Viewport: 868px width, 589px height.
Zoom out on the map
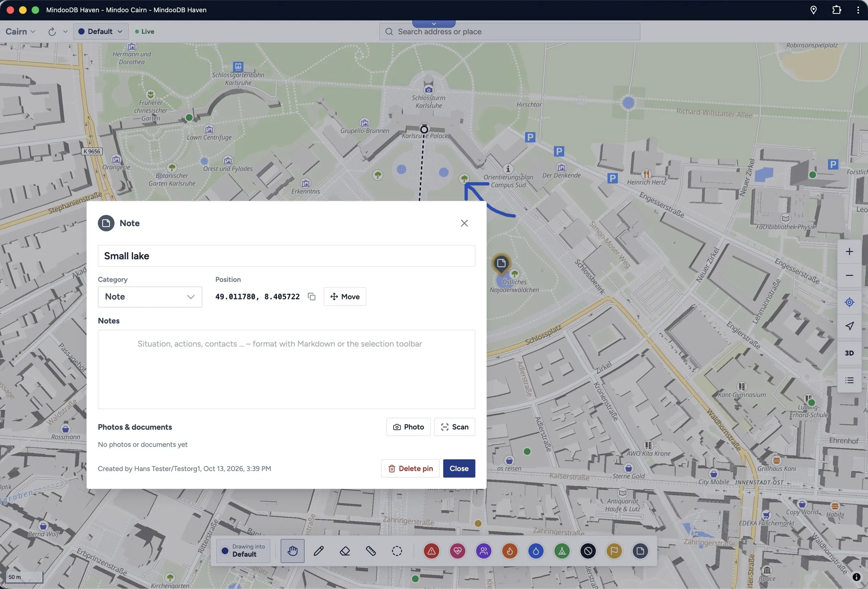coord(849,276)
